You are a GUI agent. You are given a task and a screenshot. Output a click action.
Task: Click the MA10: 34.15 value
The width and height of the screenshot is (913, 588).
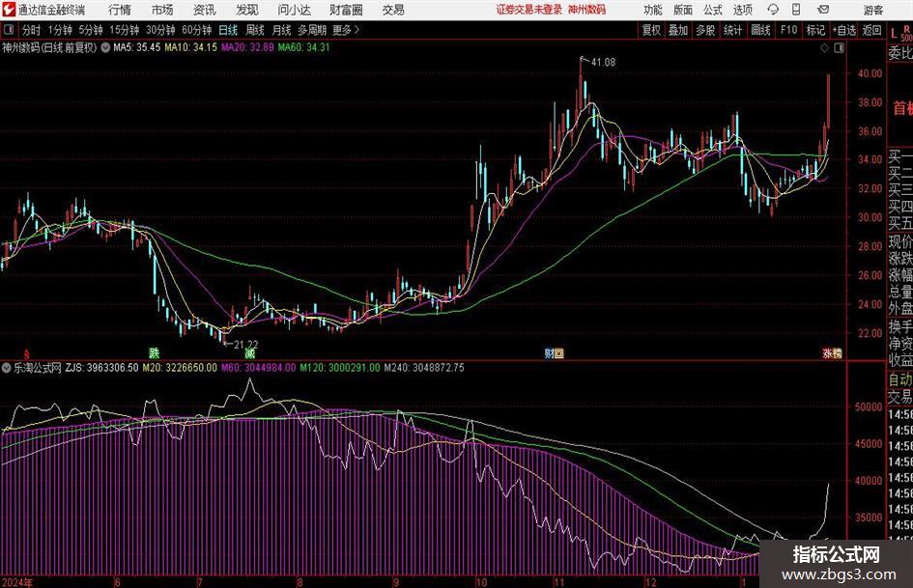pyautogui.click(x=190, y=47)
